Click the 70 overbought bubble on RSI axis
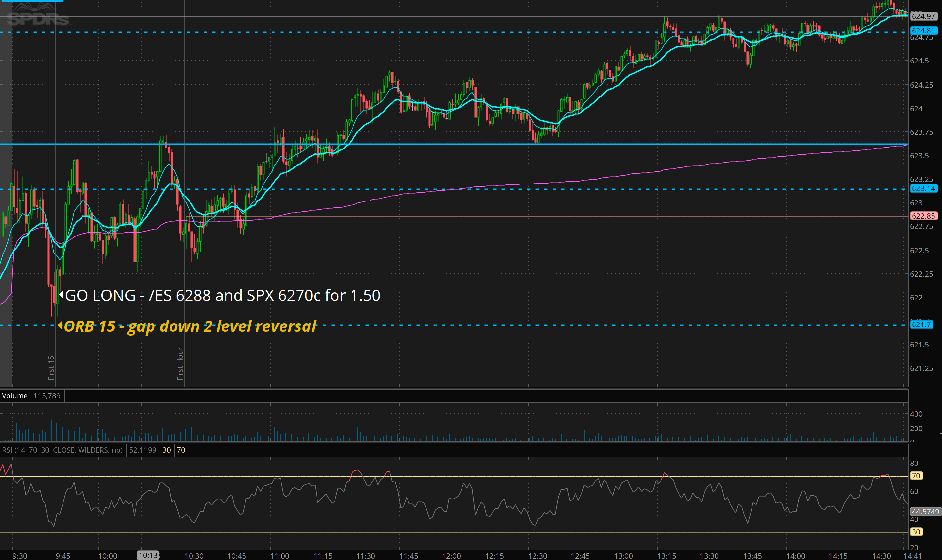Viewport: 942px width, 560px height. 916,476
